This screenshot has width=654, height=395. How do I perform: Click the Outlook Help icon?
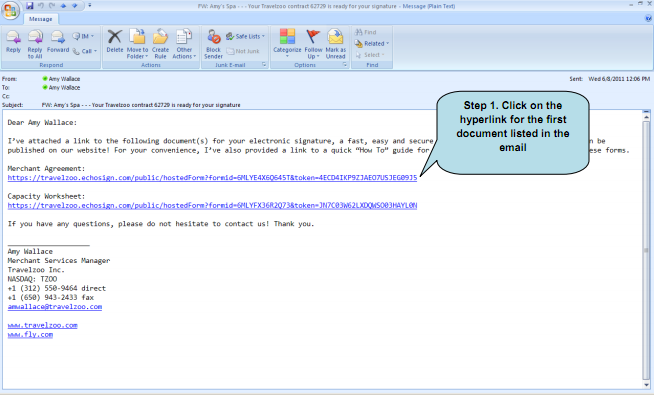point(648,18)
